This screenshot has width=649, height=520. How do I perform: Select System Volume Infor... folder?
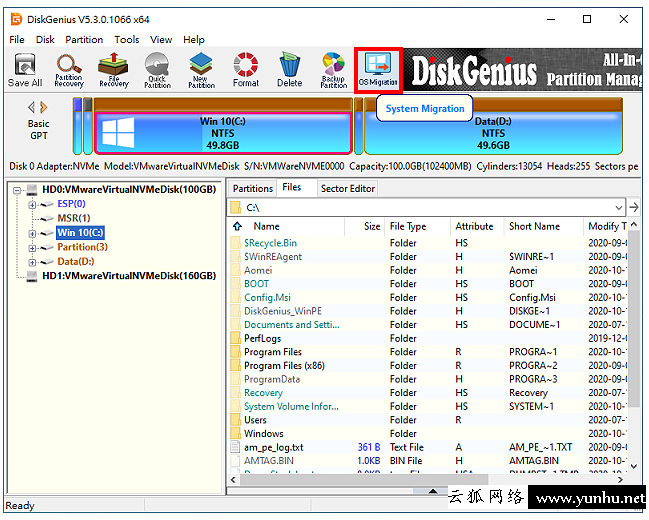click(x=291, y=407)
